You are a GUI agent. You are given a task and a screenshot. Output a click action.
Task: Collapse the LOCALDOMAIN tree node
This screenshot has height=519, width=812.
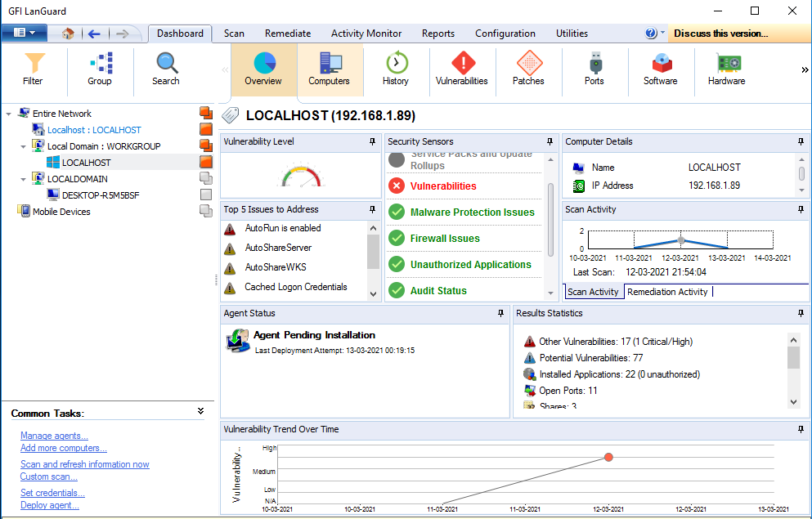(x=23, y=179)
